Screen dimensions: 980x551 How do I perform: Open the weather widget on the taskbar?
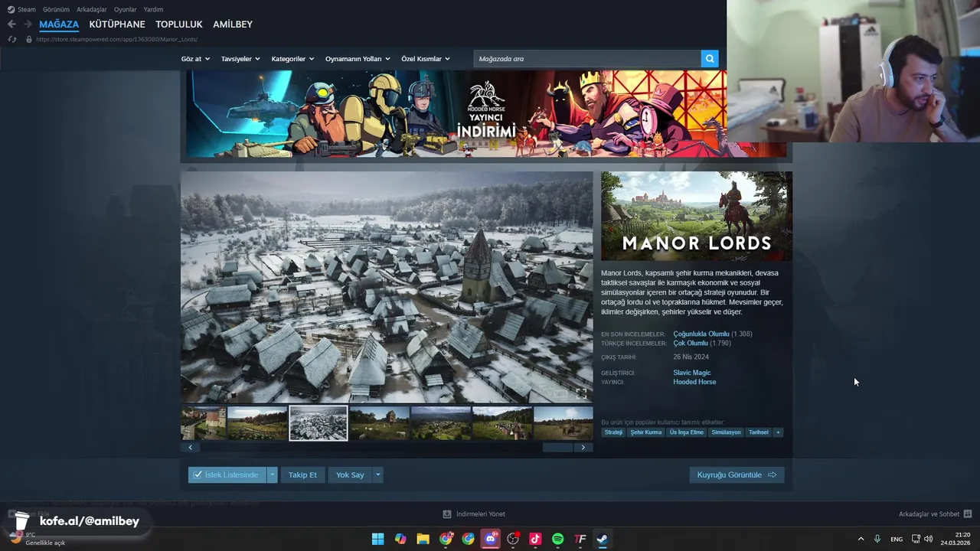click(37, 538)
